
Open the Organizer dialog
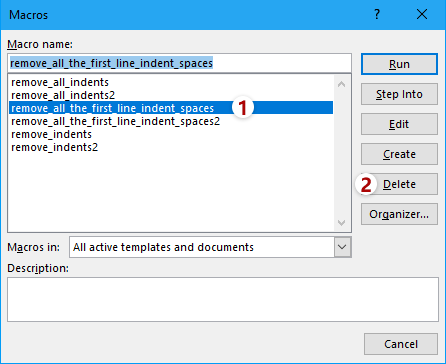coord(399,214)
